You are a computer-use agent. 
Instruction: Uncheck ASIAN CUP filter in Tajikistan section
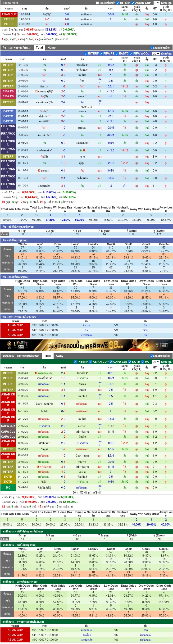(x=91, y=362)
